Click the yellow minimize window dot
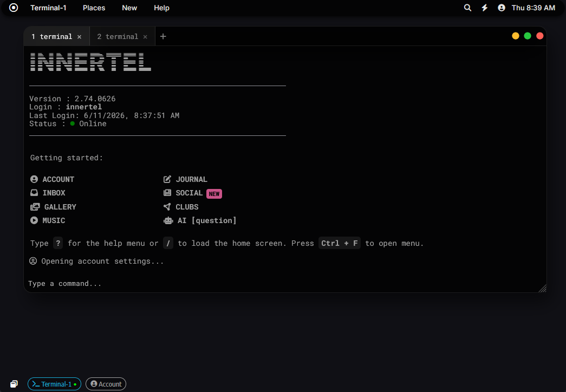 pyautogui.click(x=516, y=36)
